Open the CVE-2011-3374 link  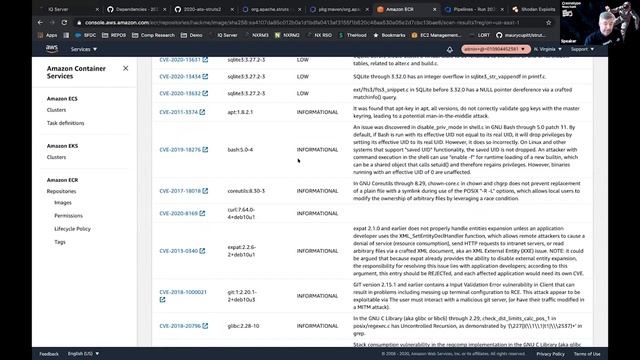[x=178, y=112]
